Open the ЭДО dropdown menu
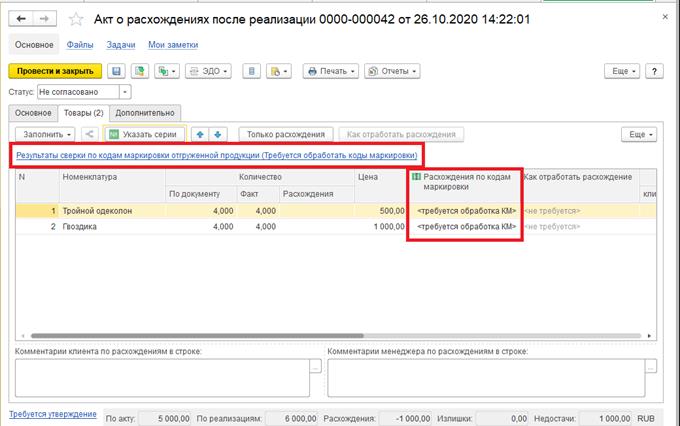 click(208, 71)
